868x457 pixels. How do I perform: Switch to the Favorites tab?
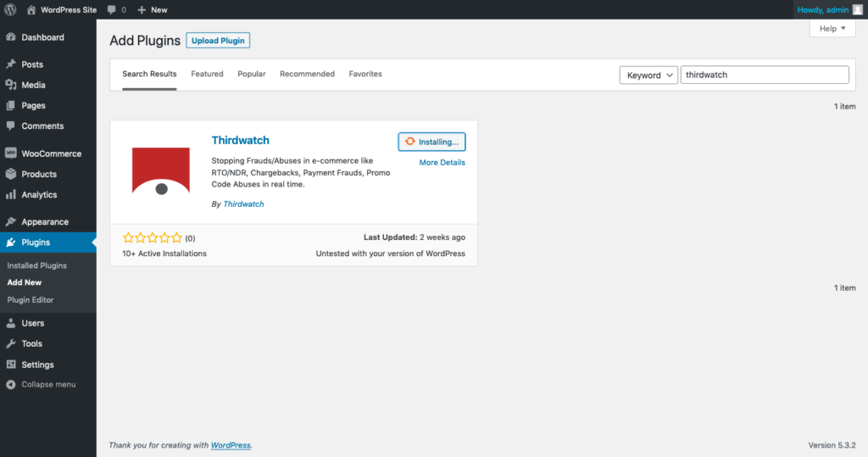[365, 74]
